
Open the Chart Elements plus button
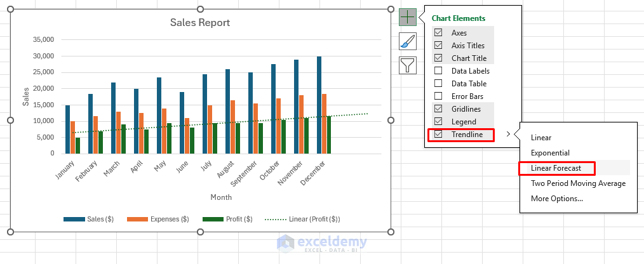point(408,17)
